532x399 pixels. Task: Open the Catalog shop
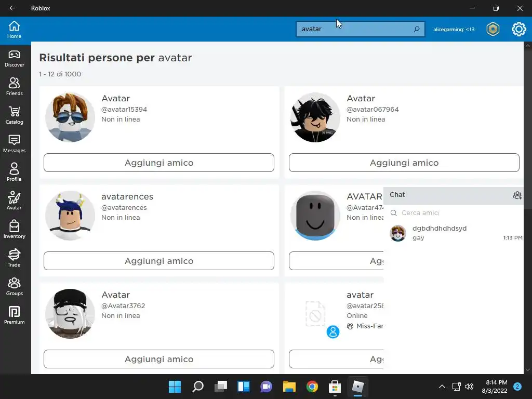pyautogui.click(x=14, y=116)
